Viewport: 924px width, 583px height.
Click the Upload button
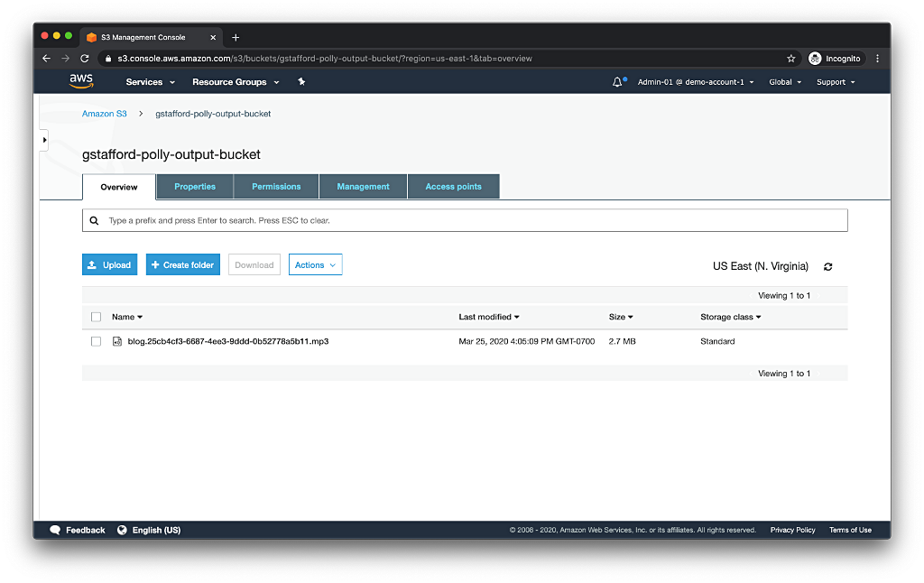(x=109, y=264)
